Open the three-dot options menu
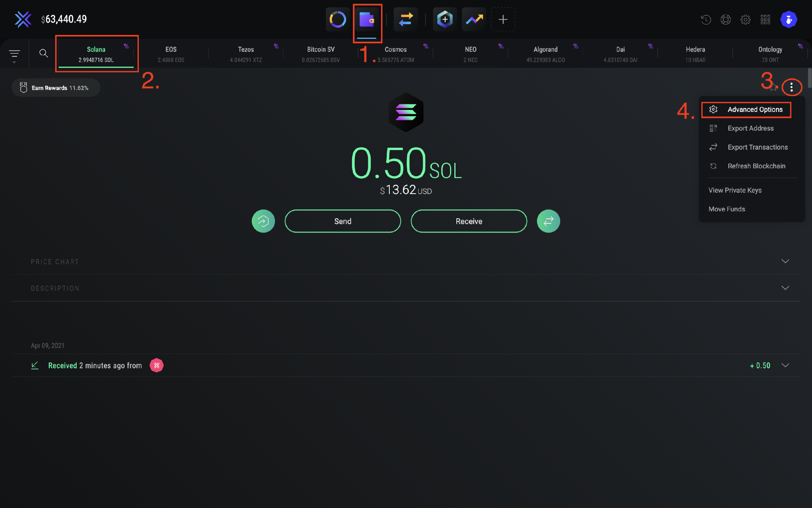This screenshot has height=508, width=812. [791, 87]
